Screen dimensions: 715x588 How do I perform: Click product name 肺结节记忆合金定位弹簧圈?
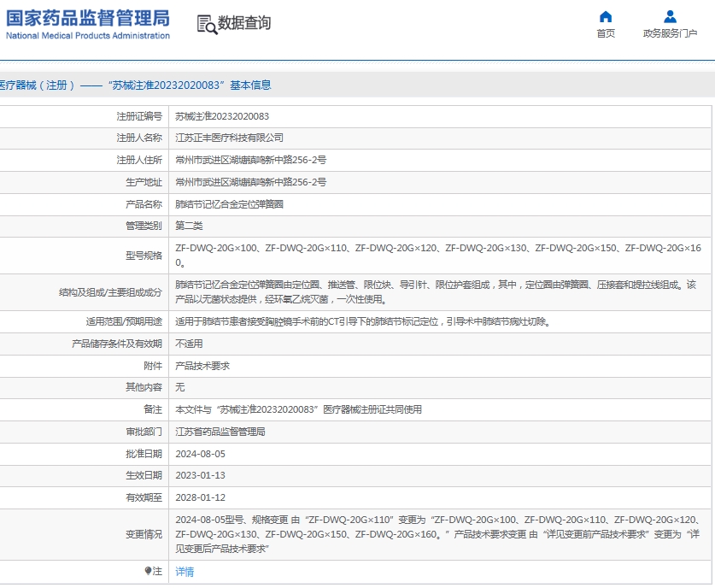click(230, 204)
